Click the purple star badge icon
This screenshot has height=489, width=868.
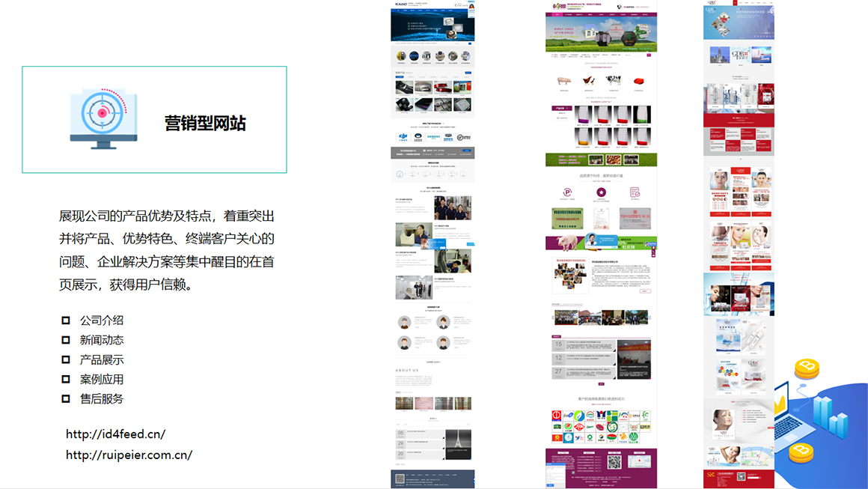point(601,193)
